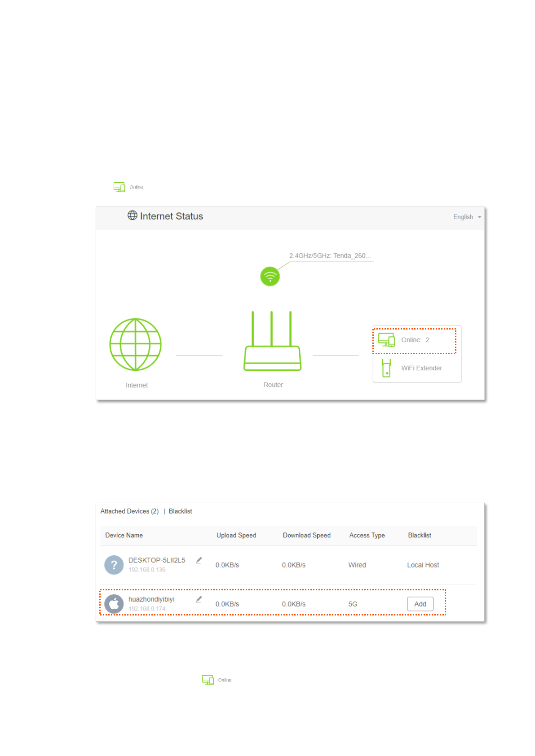Switch to the Blacklist tab
535x756 pixels.
point(180,511)
